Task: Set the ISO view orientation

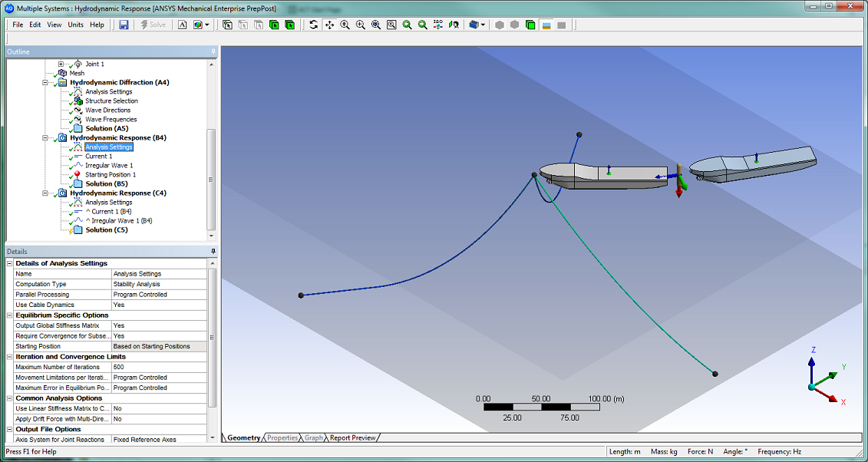Action: [438, 25]
